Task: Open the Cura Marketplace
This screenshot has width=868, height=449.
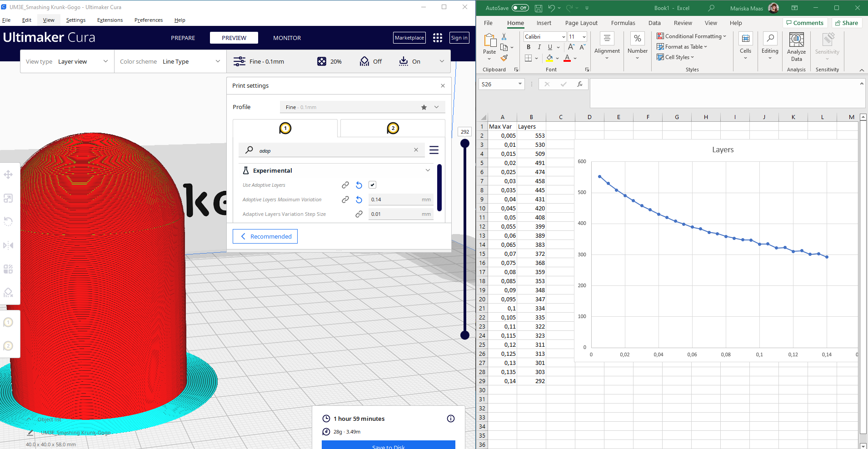Action: tap(409, 38)
